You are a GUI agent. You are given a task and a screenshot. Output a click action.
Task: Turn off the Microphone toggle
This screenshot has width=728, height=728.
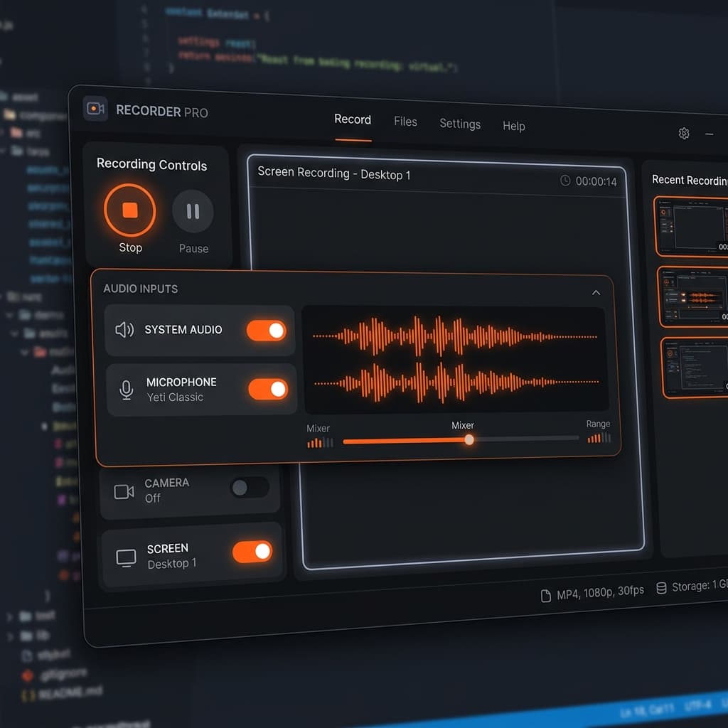[x=268, y=389]
